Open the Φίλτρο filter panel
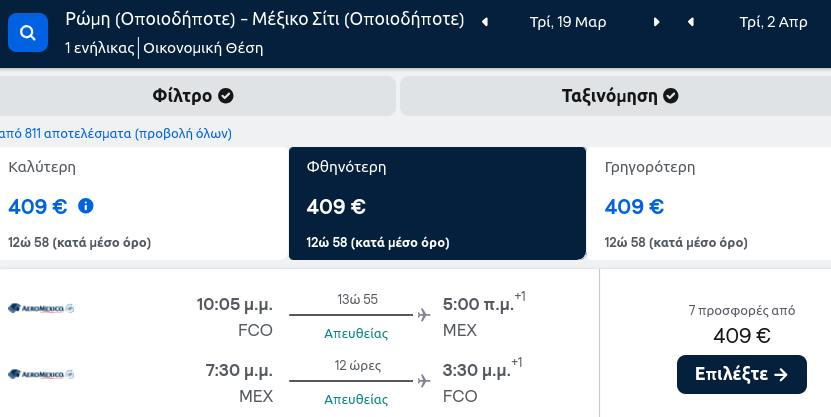 click(193, 96)
